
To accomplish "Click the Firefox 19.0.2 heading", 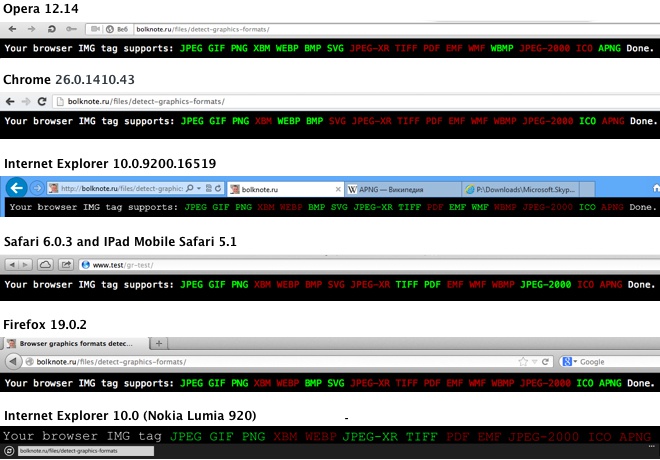I will 45,324.
